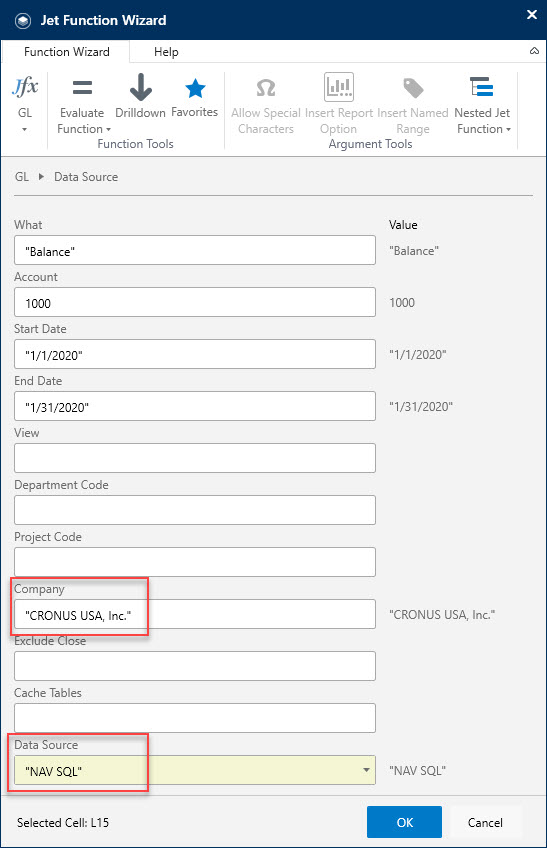This screenshot has height=848, width=547.
Task: Switch to the Help tab
Action: tap(166, 52)
